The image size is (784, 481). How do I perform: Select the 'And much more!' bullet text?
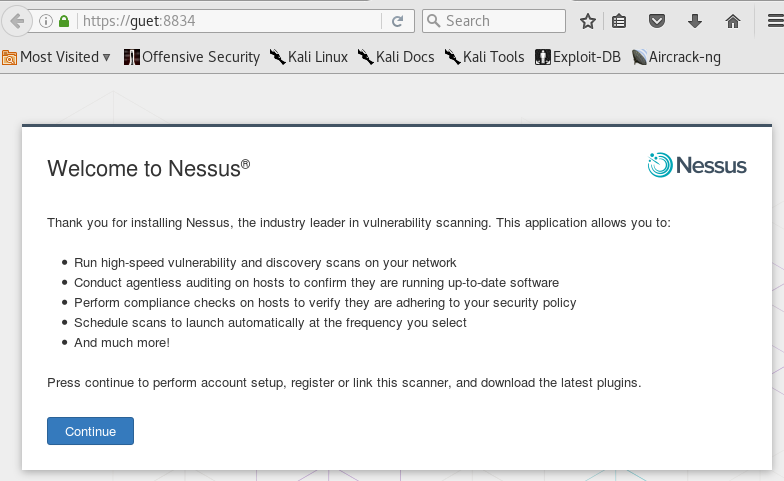122,342
